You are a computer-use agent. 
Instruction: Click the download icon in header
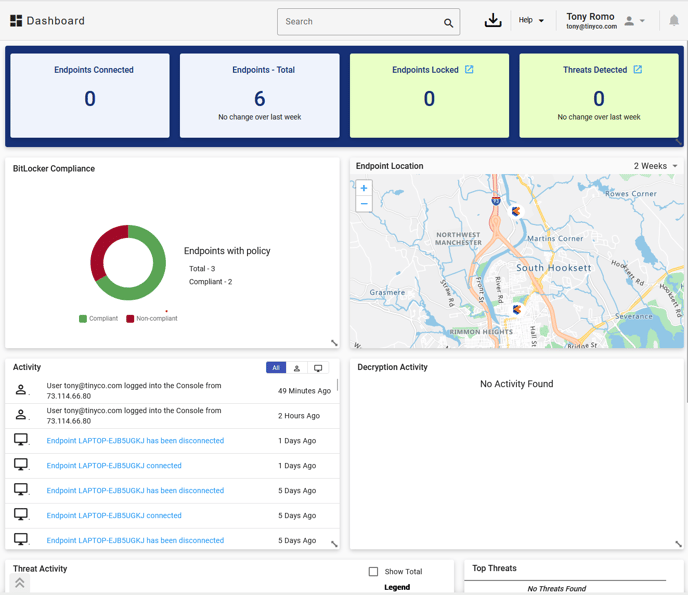tap(493, 21)
